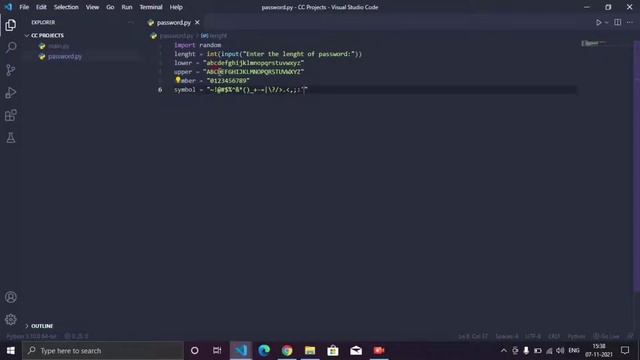Screen dimensions: 640x360
Task: Run Python file with play button
Action: [x=598, y=22]
